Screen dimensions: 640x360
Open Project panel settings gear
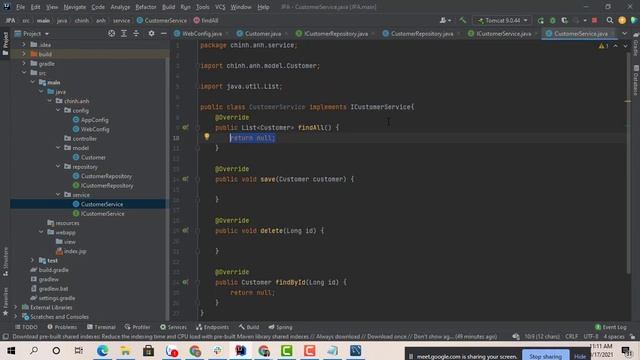click(151, 33)
